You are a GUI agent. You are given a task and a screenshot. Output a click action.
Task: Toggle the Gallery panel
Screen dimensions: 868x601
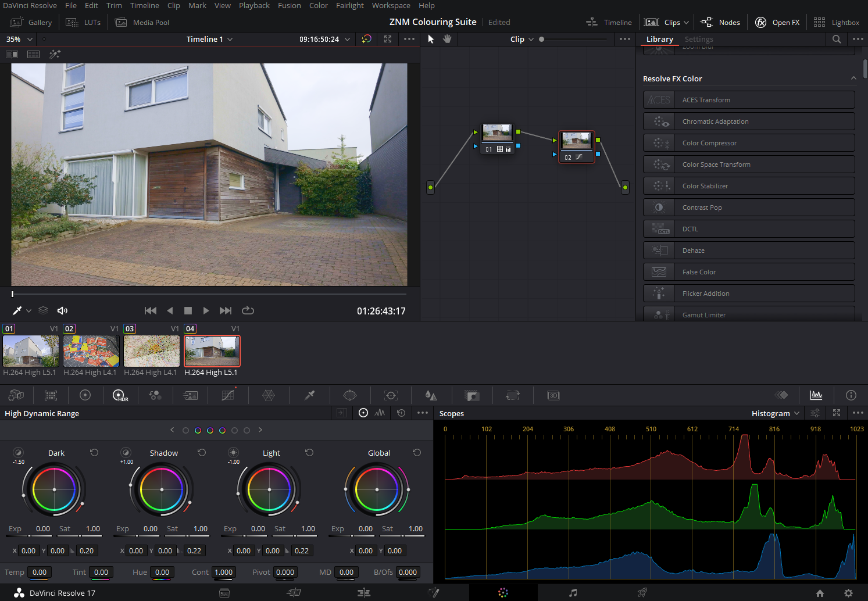click(x=31, y=22)
